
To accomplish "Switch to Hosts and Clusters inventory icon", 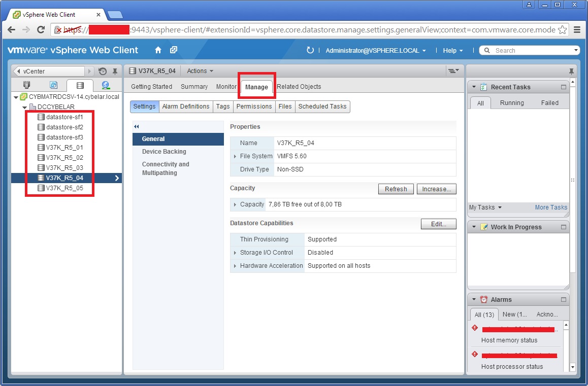I will [26, 85].
